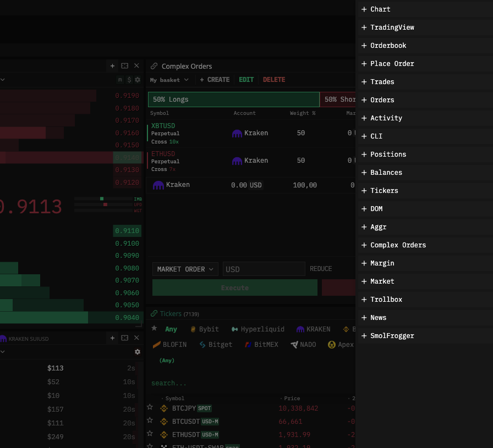Add the TradingView widget from the list
The height and width of the screenshot is (448, 493).
point(392,27)
